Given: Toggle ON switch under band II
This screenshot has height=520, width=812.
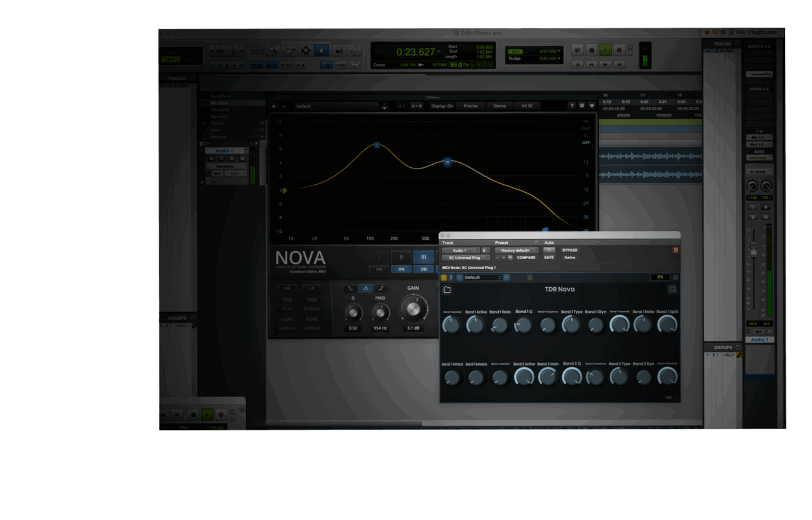Looking at the screenshot, I should tap(401, 269).
